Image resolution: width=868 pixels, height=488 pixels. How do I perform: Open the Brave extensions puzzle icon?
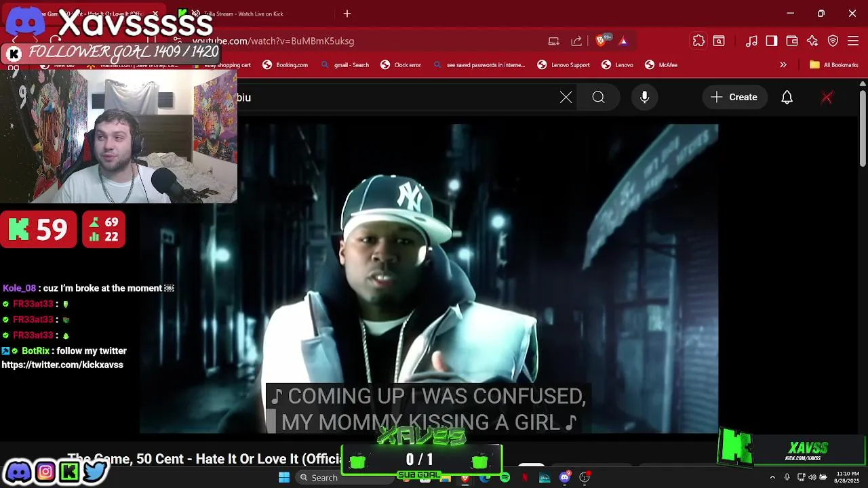click(698, 41)
